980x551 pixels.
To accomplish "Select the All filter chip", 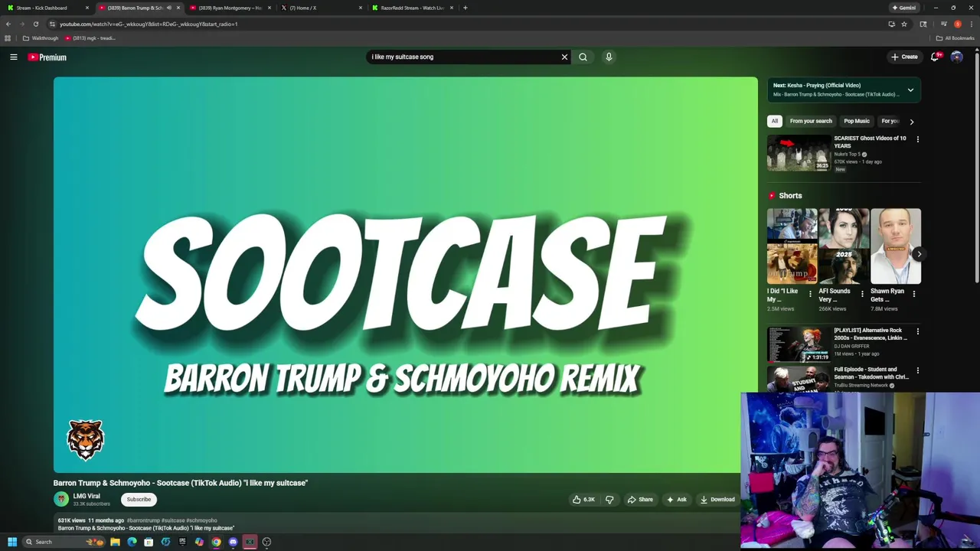I will (x=775, y=121).
